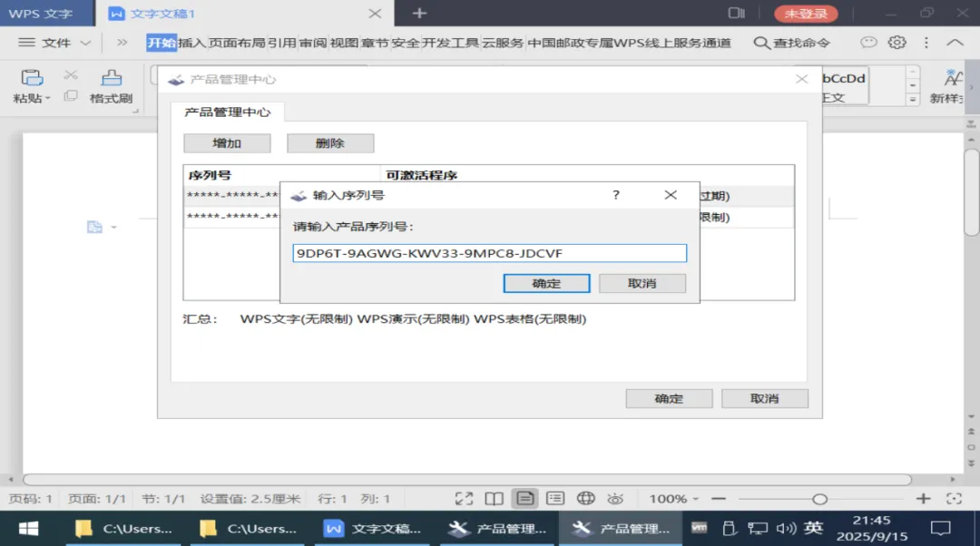
Task: Open help in serial number dialog
Action: click(x=615, y=195)
